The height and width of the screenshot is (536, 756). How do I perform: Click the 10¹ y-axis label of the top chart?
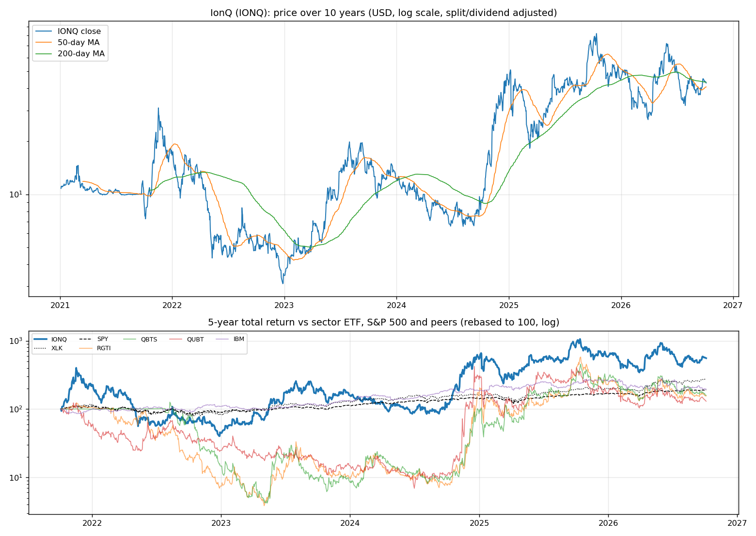pyautogui.click(x=16, y=194)
